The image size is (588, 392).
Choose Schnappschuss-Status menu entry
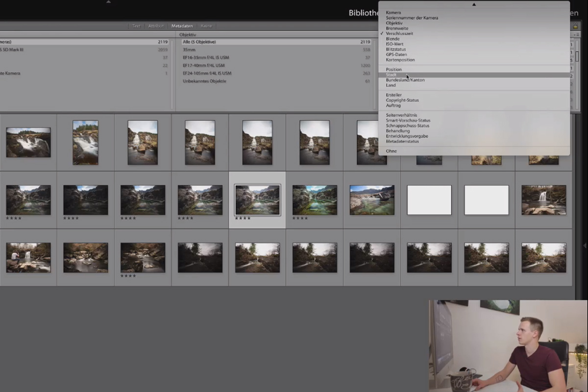[x=474, y=126]
